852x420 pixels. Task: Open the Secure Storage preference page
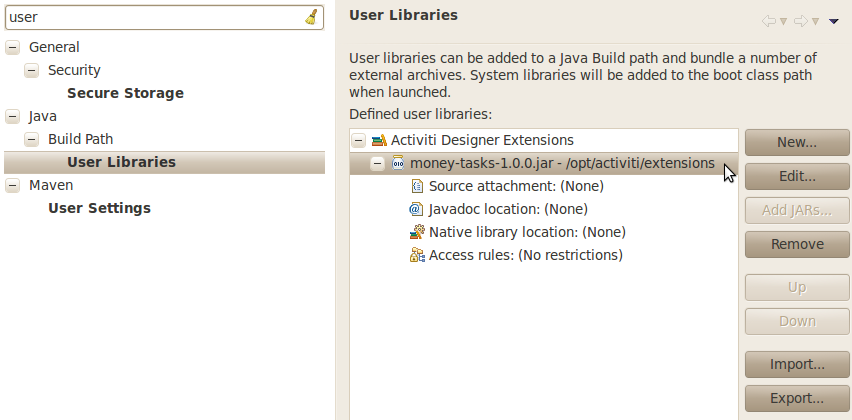125,93
